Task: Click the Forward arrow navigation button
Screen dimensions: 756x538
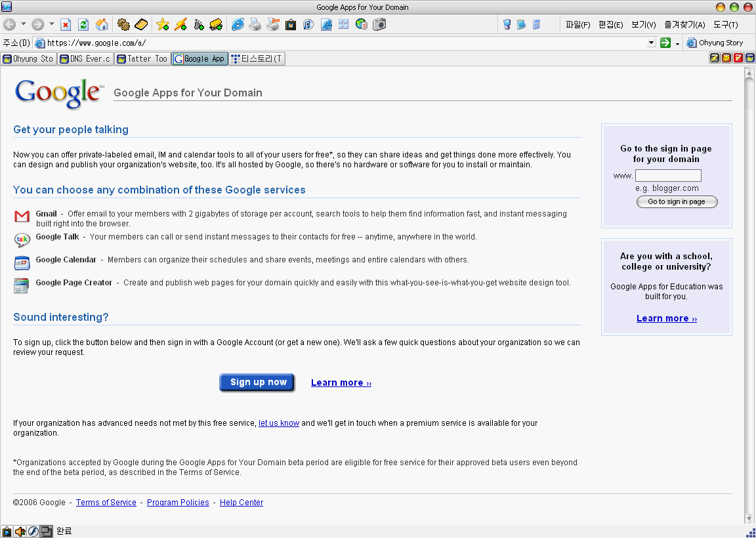Action: [x=37, y=24]
